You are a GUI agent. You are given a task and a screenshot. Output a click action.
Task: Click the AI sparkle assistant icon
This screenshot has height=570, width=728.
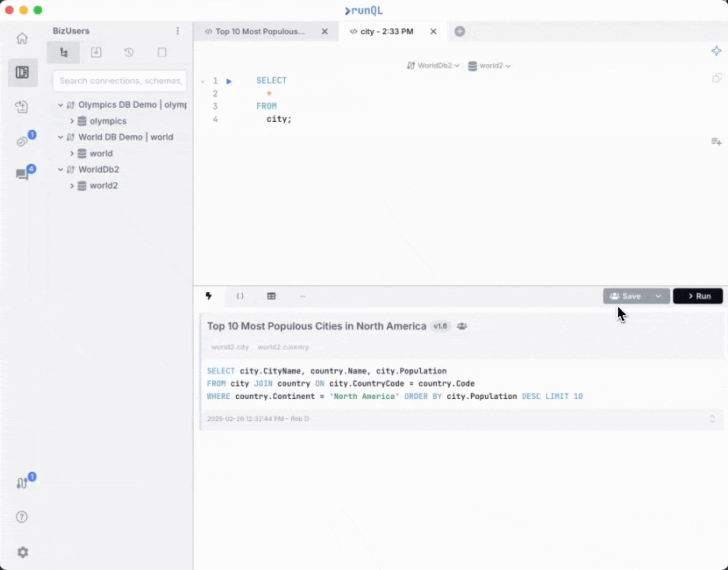point(716,51)
